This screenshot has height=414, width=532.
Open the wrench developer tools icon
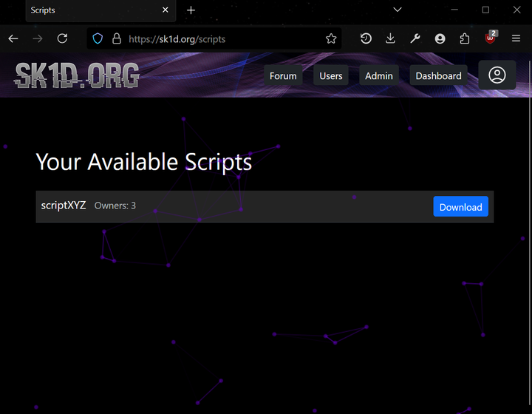click(415, 38)
